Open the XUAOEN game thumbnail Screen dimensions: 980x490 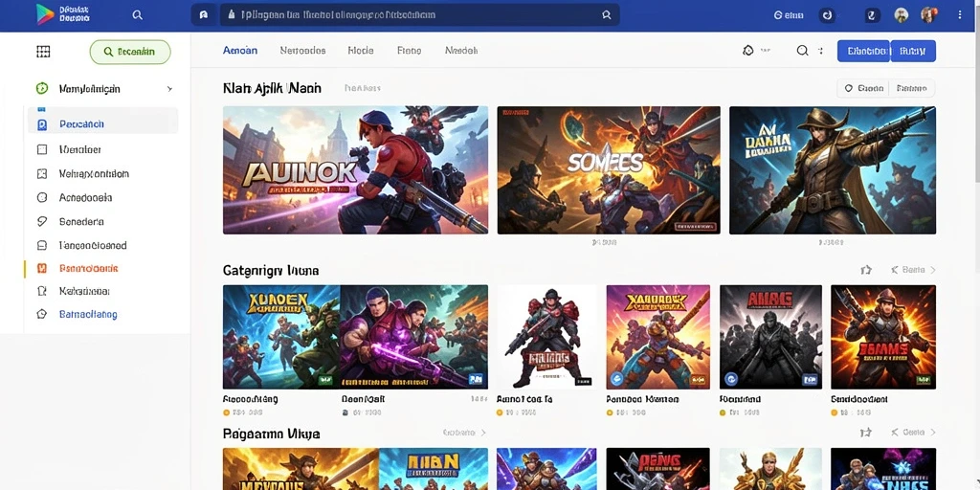click(x=281, y=337)
